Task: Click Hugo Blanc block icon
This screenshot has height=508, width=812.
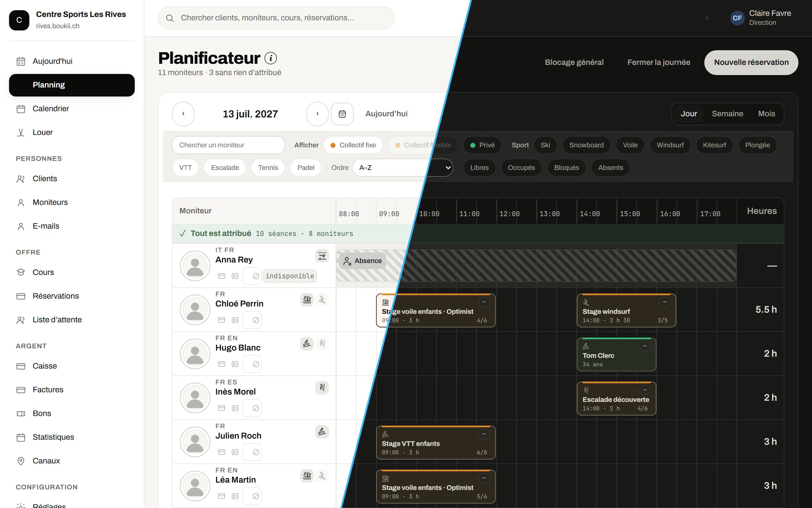Action: click(x=256, y=364)
